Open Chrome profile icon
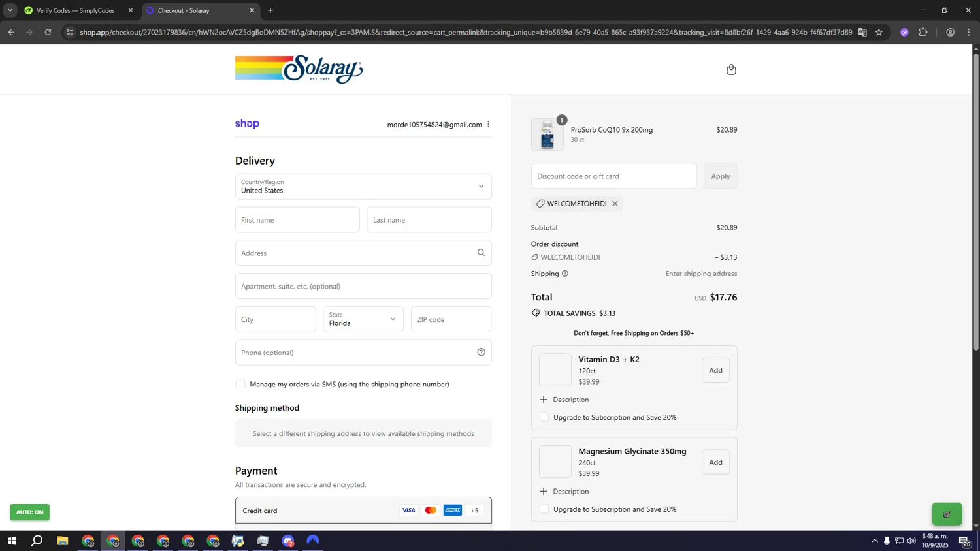Image resolution: width=980 pixels, height=551 pixels. [950, 32]
